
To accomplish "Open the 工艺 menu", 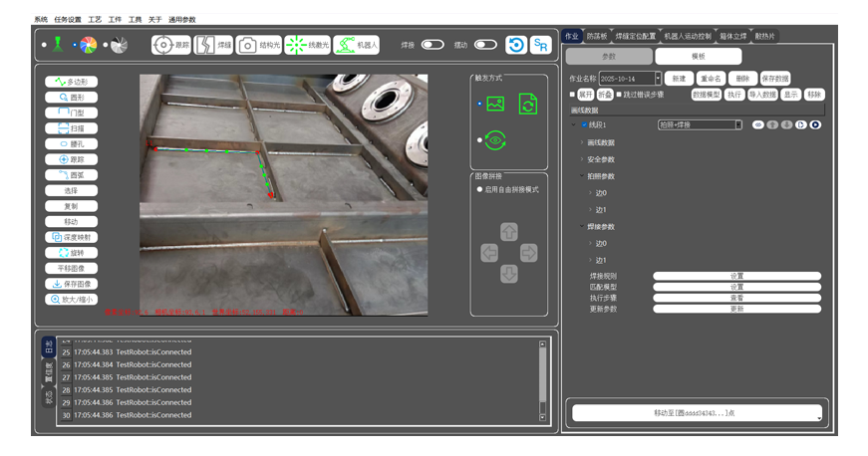I will pyautogui.click(x=95, y=19).
